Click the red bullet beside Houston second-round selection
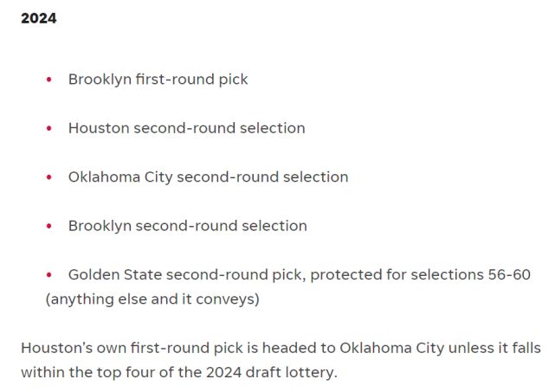This screenshot has width=555, height=392. click(x=49, y=128)
